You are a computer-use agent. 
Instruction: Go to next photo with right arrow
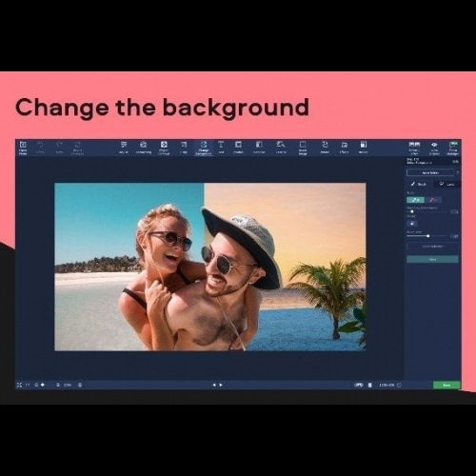click(221, 385)
